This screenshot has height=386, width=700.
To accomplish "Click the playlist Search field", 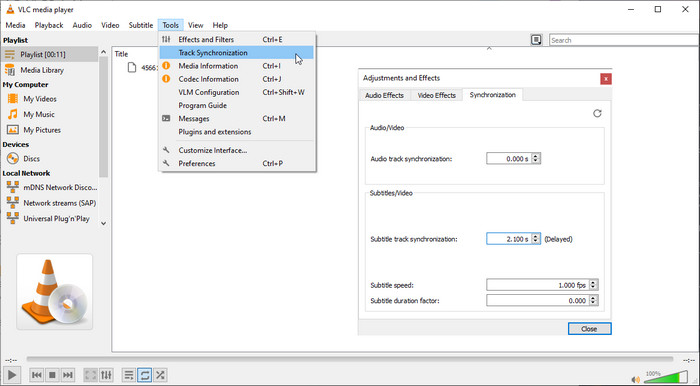I will [x=625, y=40].
